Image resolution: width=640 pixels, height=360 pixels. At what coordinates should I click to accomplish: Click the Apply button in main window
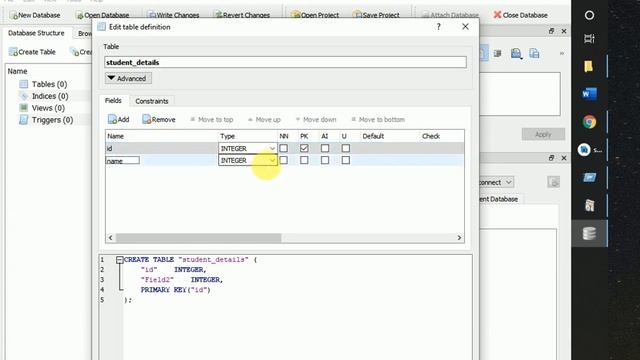(x=543, y=134)
